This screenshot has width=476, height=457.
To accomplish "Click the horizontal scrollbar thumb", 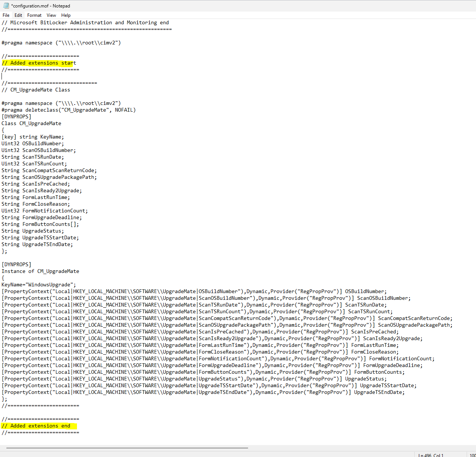I will pyautogui.click(x=127, y=447).
